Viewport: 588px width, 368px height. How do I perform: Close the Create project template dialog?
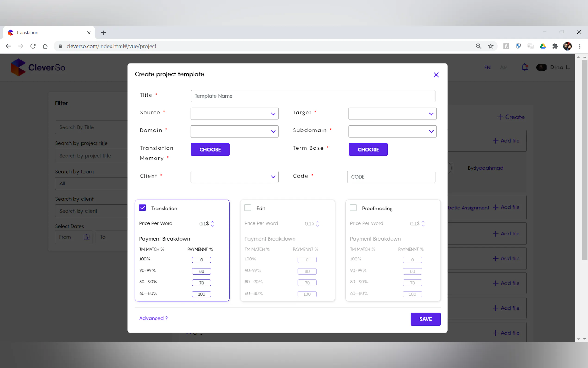(x=436, y=75)
